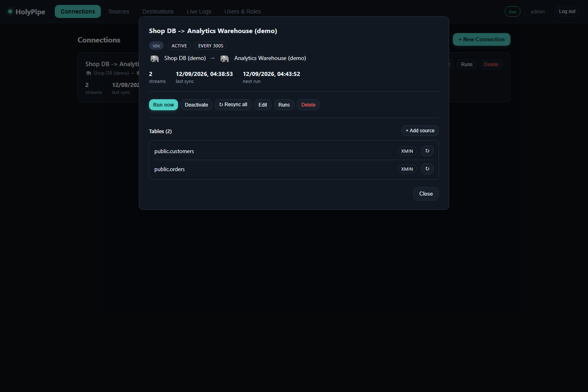This screenshot has width=588, height=392.
Task: Open Edit for this connection
Action: tap(263, 105)
